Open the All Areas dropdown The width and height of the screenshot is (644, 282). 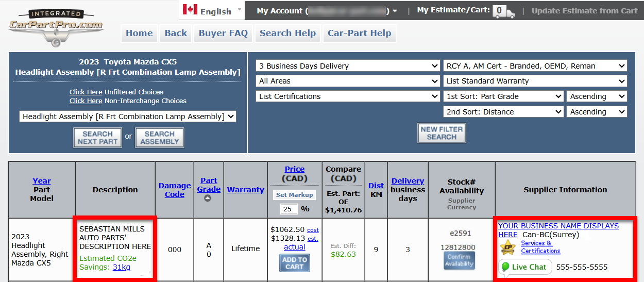(x=348, y=81)
